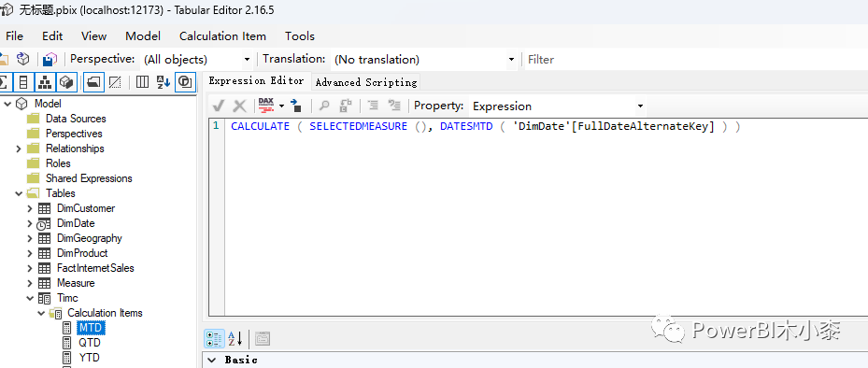Click the find magnifier icon in editor toolbar
The image size is (868, 368).
324,106
